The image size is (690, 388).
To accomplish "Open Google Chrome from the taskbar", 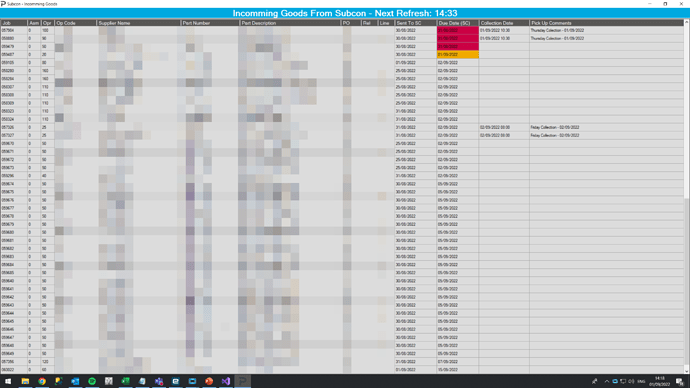I will [x=42, y=381].
